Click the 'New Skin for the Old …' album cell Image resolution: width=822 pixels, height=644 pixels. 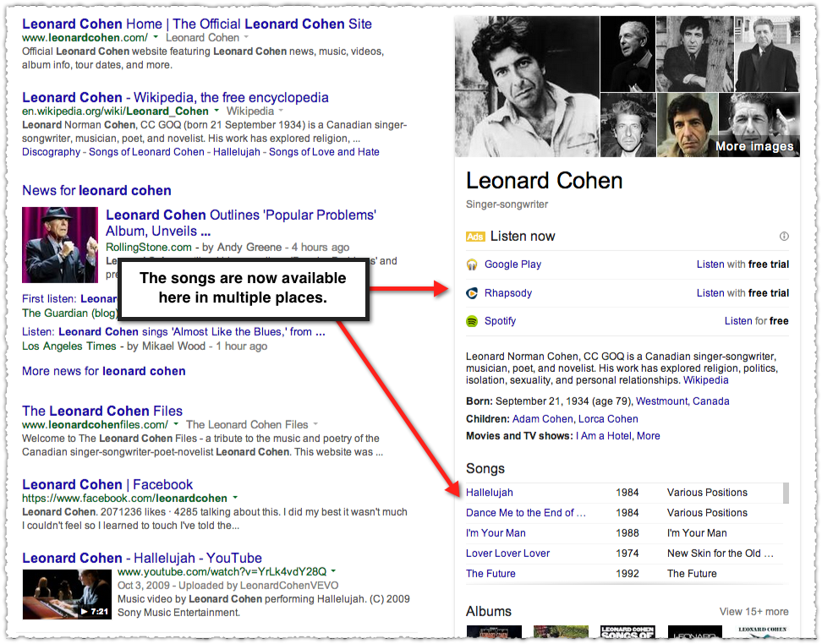click(720, 554)
